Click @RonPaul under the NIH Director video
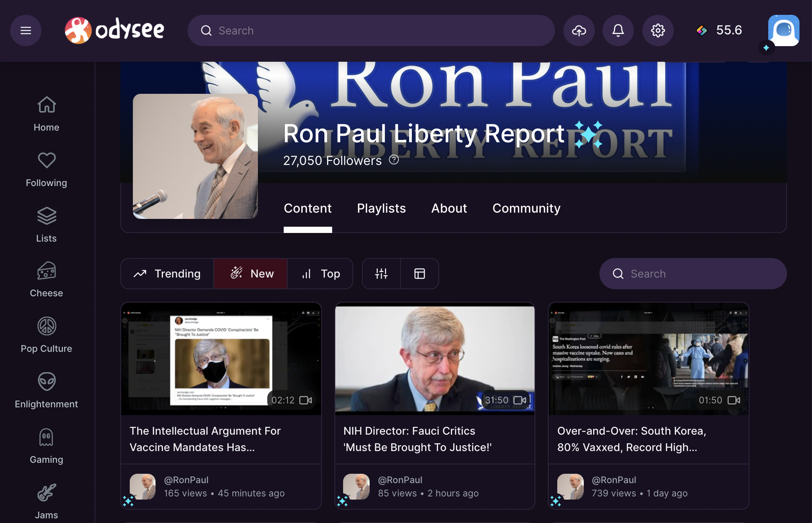 click(x=400, y=480)
